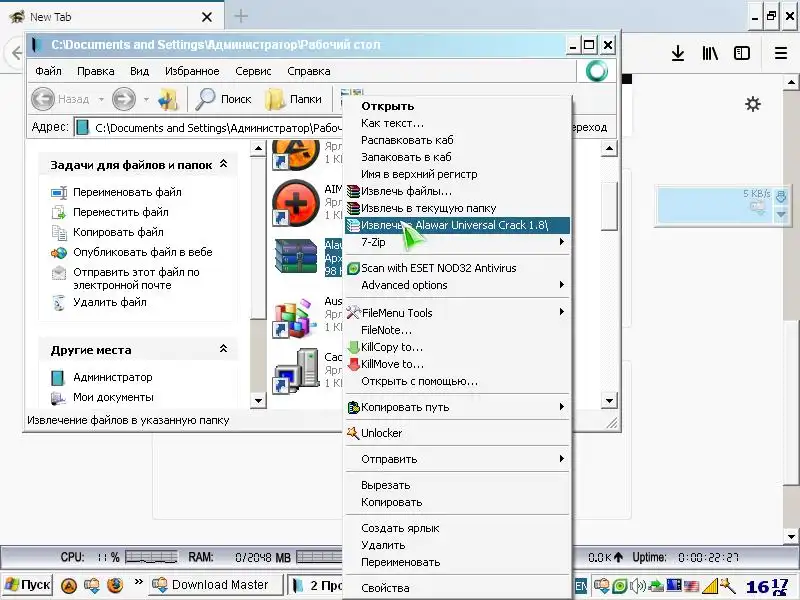The image size is (800, 600).
Task: Click Извлечь в текущую папку entry
Action: [x=429, y=208]
